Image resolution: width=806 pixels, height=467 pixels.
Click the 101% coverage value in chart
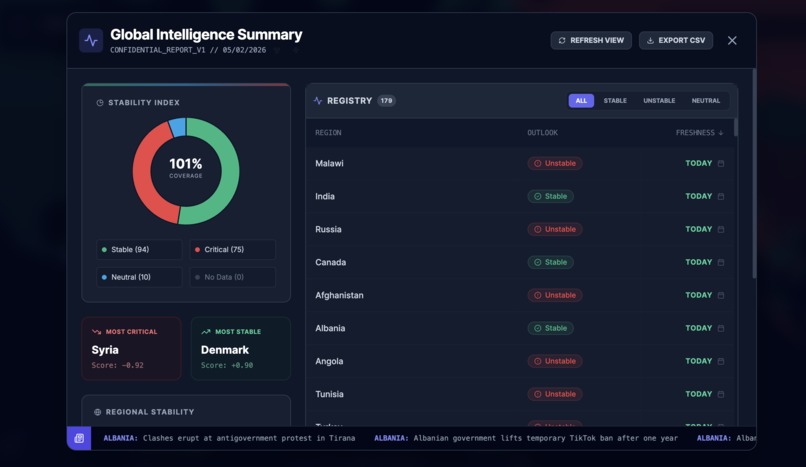click(x=186, y=164)
